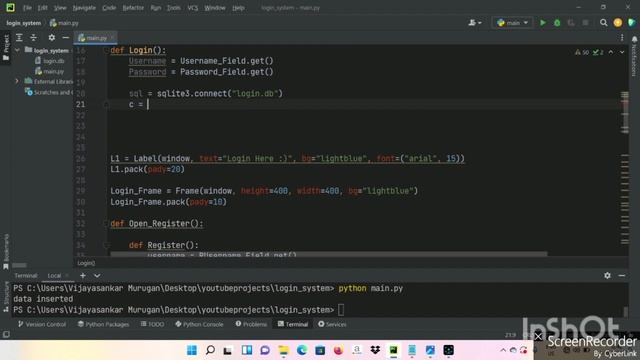Screen dimensions: 640x360
Task: Click the warnings count indicator
Action: pyautogui.click(x=582, y=52)
